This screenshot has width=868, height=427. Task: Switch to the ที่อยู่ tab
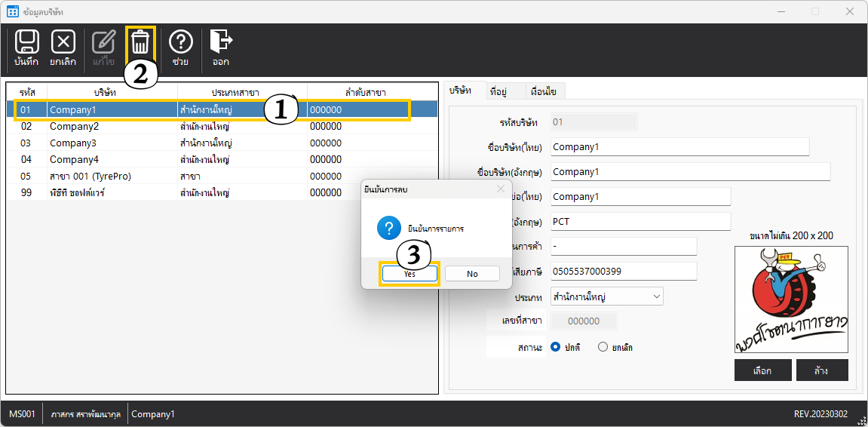(x=497, y=91)
